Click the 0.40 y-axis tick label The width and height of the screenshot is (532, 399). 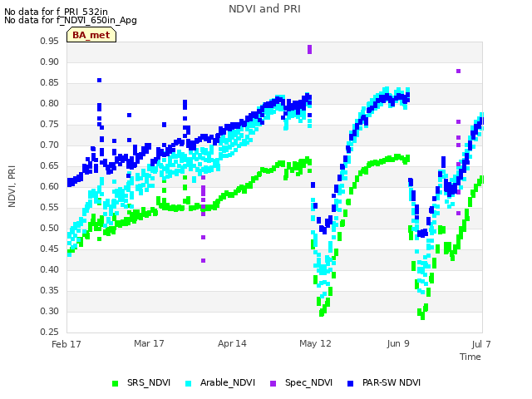(x=49, y=269)
